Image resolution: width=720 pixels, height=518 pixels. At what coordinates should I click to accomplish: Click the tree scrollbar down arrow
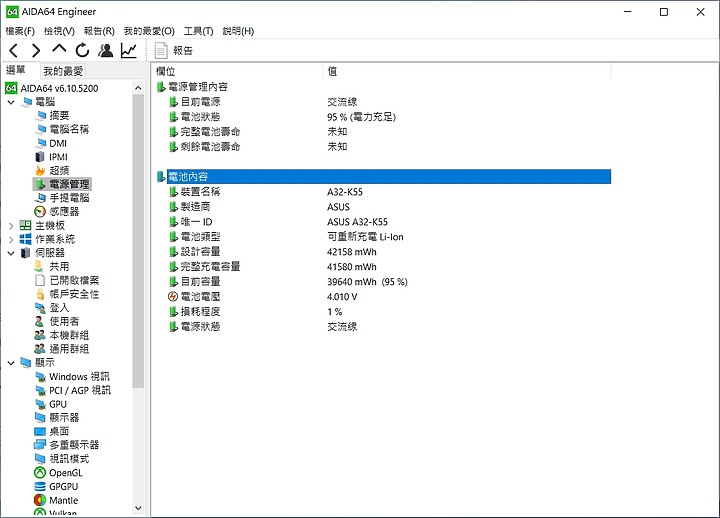tap(138, 508)
